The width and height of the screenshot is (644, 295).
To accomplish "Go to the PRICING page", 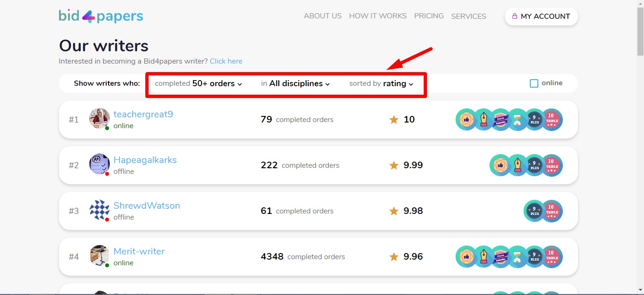I will pos(429,16).
